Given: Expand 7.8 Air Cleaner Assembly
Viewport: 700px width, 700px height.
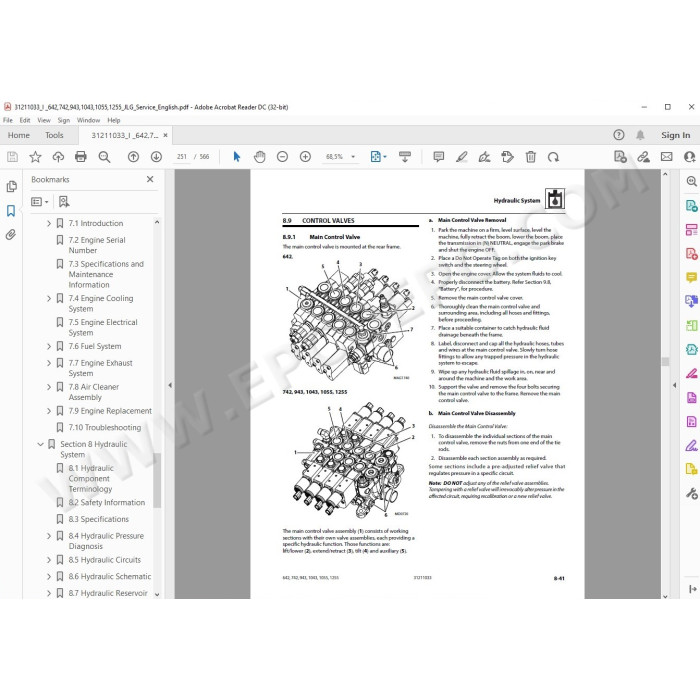Looking at the screenshot, I should point(49,387).
